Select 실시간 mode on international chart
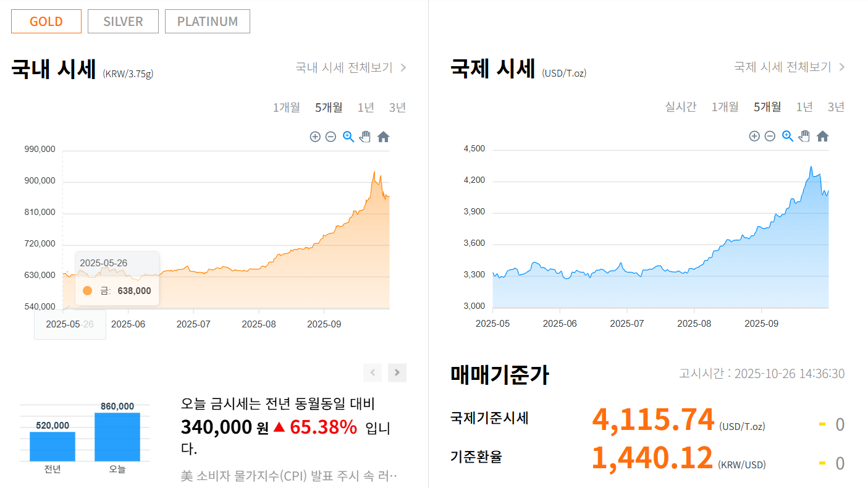The height and width of the screenshot is (488, 868). (x=681, y=106)
